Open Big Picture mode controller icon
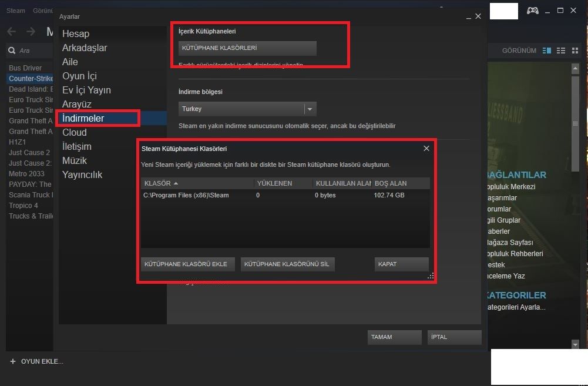 point(533,11)
